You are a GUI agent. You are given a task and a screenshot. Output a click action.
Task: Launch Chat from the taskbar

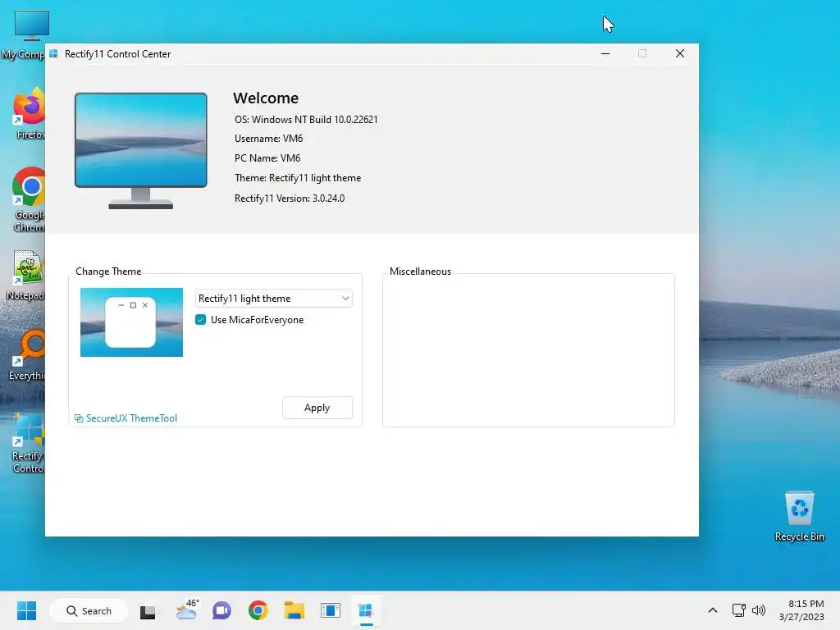(221, 610)
